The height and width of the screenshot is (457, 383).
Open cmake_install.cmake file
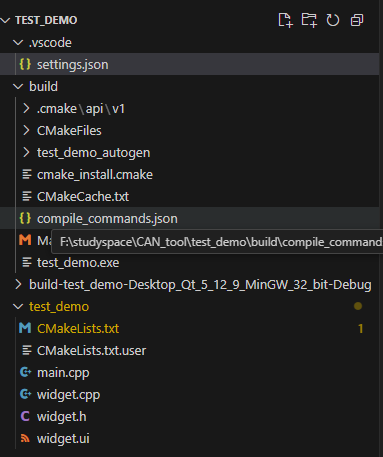click(95, 175)
